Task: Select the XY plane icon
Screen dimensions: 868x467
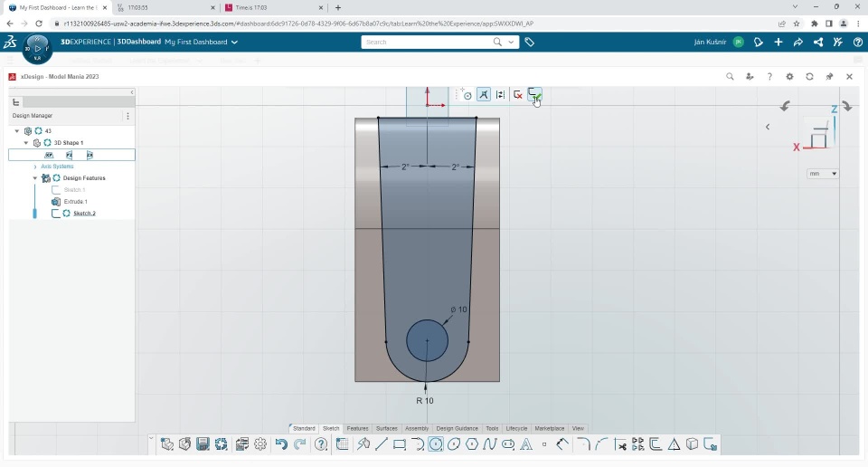Action: pyautogui.click(x=49, y=155)
